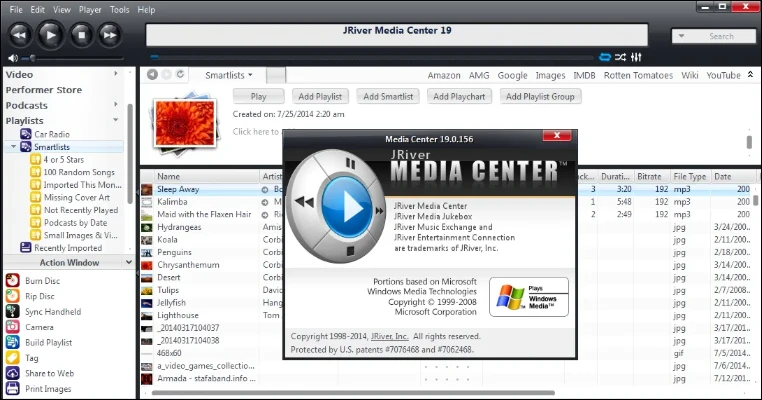Click Add Playlist Group button
The height and width of the screenshot is (400, 762).
tap(540, 96)
